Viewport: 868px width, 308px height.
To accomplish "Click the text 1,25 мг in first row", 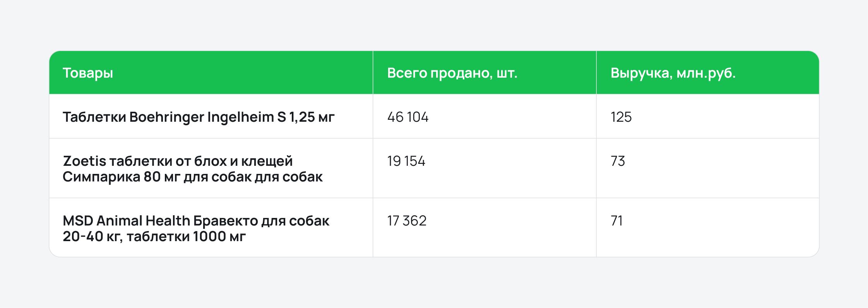I will tap(312, 117).
